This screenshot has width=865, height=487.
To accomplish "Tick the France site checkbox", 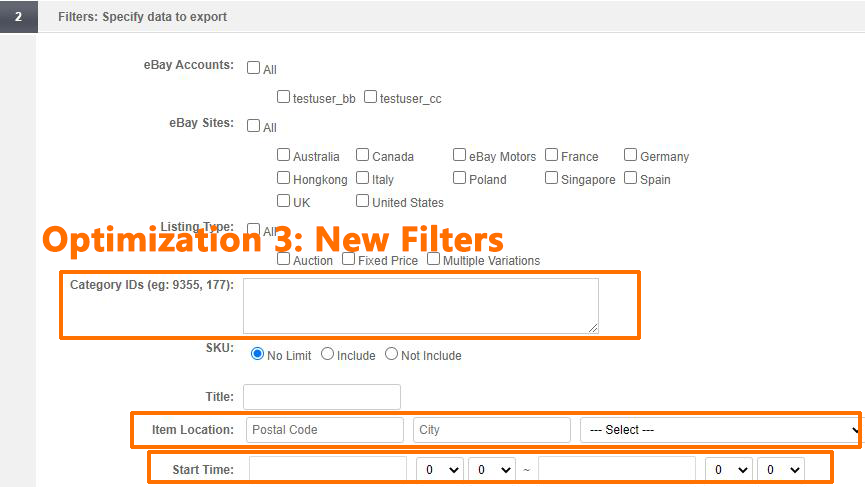I will click(551, 155).
